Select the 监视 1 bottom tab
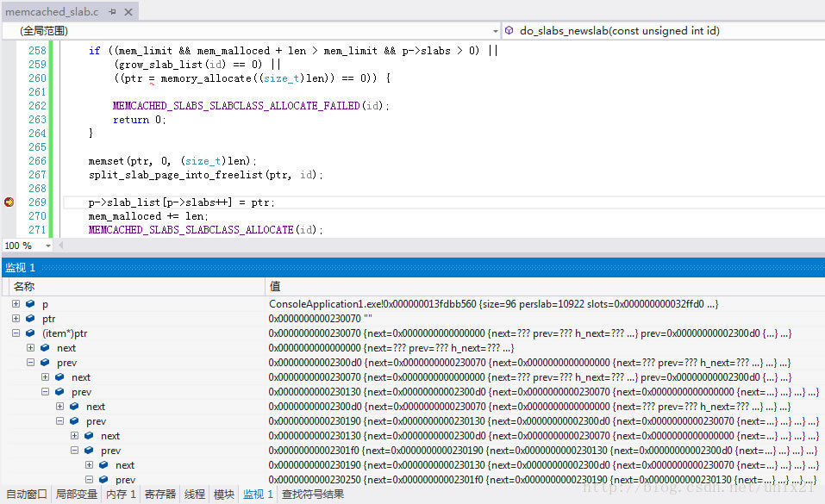The width and height of the screenshot is (825, 504). 258,494
